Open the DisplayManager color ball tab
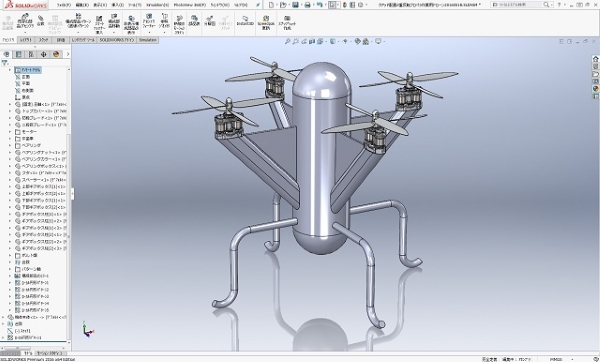 (56, 54)
